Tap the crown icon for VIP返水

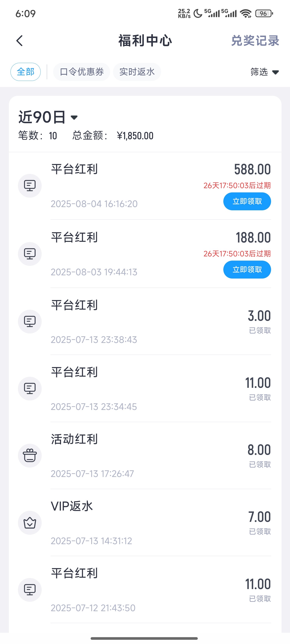(x=30, y=522)
